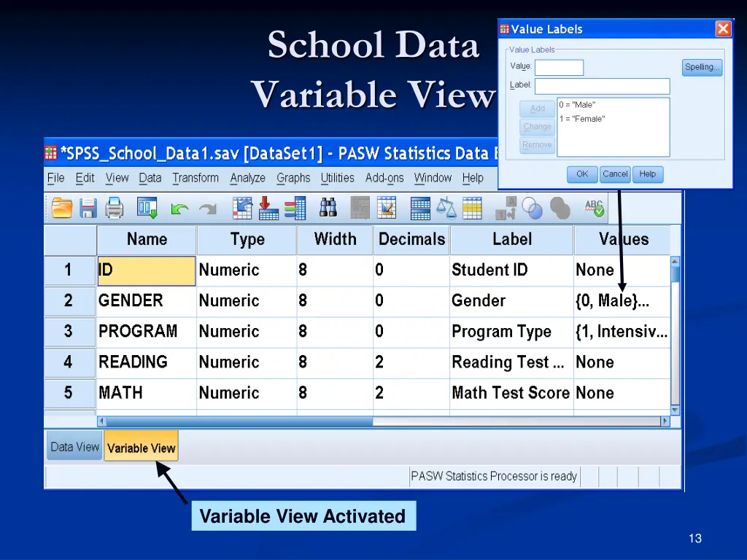The width and height of the screenshot is (747, 560).
Task: Open the File menu
Action: tap(55, 178)
